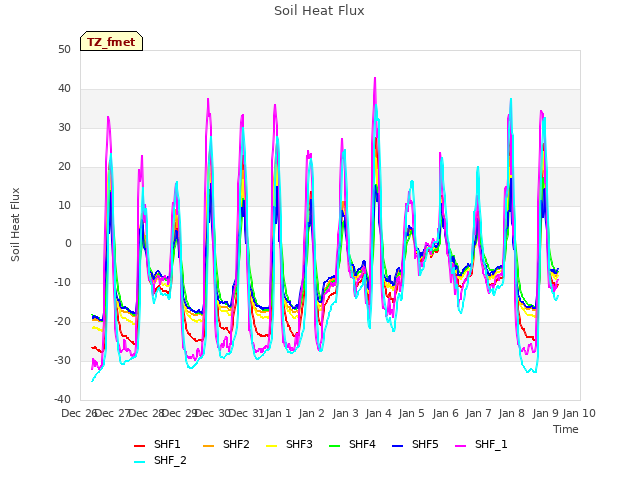The width and height of the screenshot is (640, 480).
Task: Select the SHF3 legend label
Action: click(x=299, y=444)
